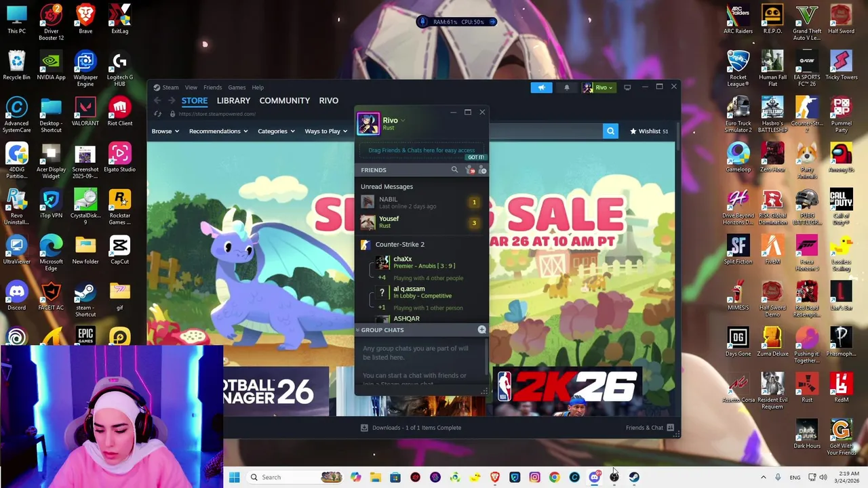Image resolution: width=868 pixels, height=488 pixels.
Task: Click the Add a Friend icon
Action: [x=483, y=170]
